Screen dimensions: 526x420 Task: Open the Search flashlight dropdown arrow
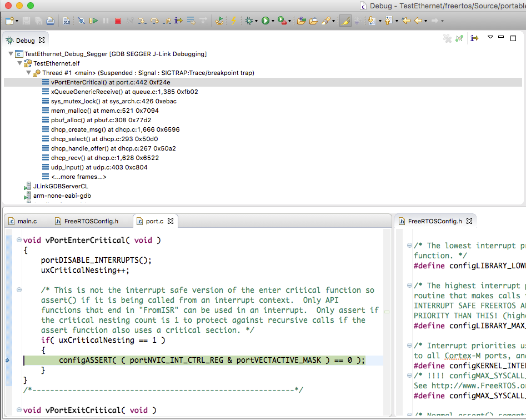[x=333, y=21]
